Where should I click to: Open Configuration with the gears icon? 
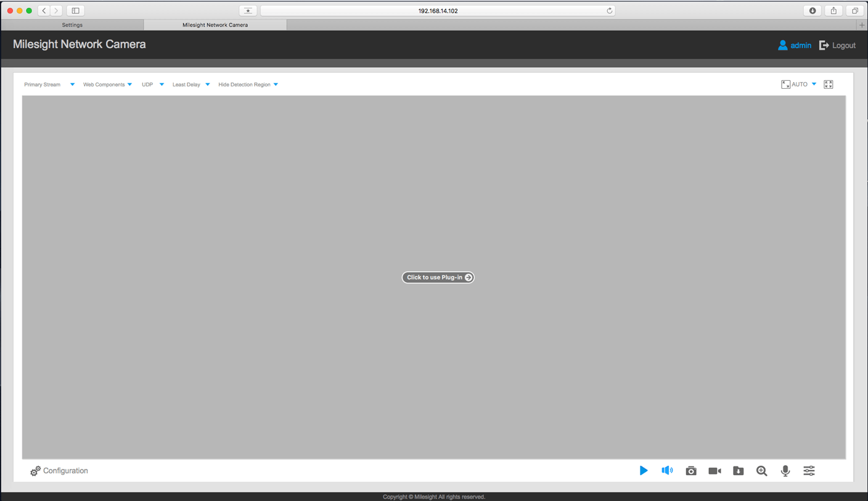pos(35,471)
